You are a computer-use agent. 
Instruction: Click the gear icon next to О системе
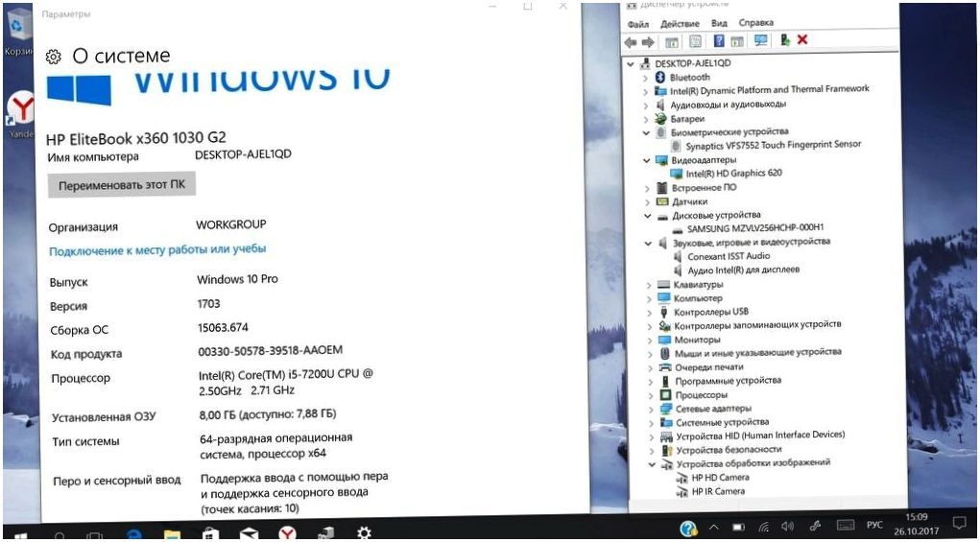(54, 57)
